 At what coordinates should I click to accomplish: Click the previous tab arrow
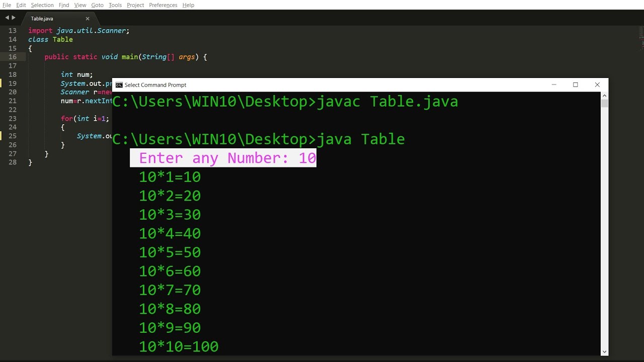click(x=7, y=18)
